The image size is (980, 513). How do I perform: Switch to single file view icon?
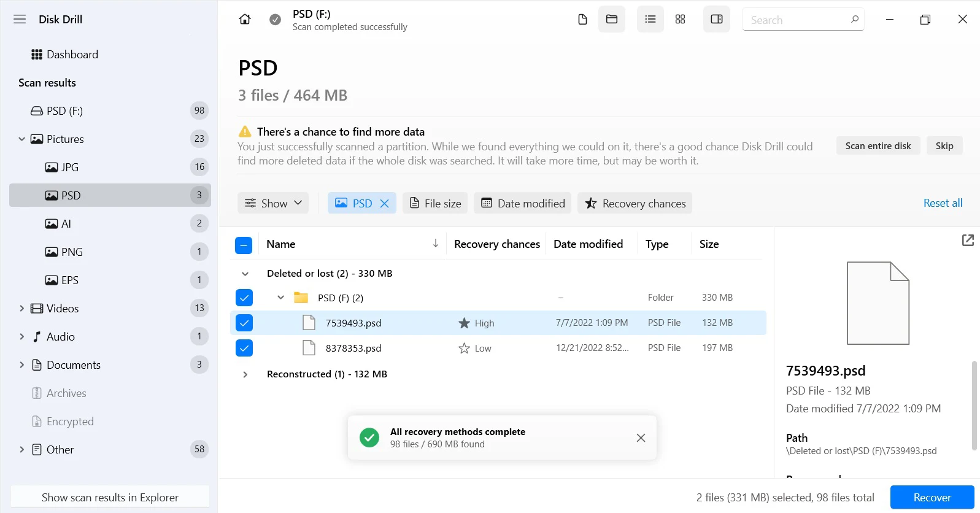pyautogui.click(x=582, y=19)
